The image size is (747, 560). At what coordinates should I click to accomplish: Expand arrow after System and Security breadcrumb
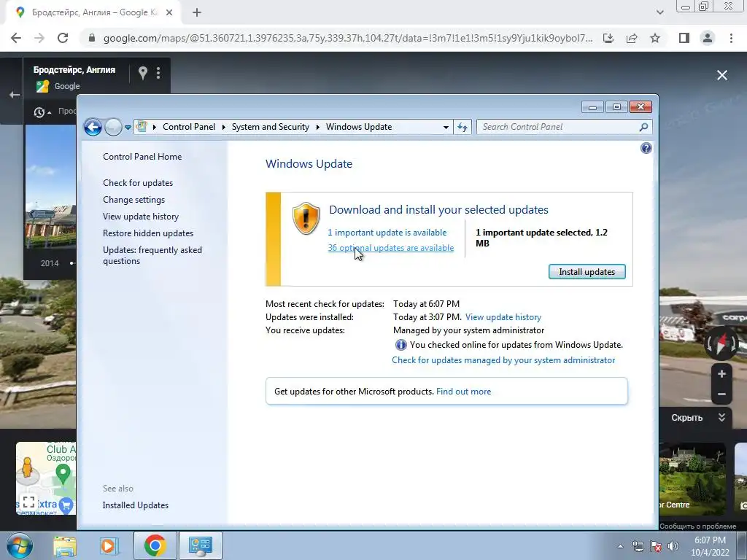(x=318, y=127)
